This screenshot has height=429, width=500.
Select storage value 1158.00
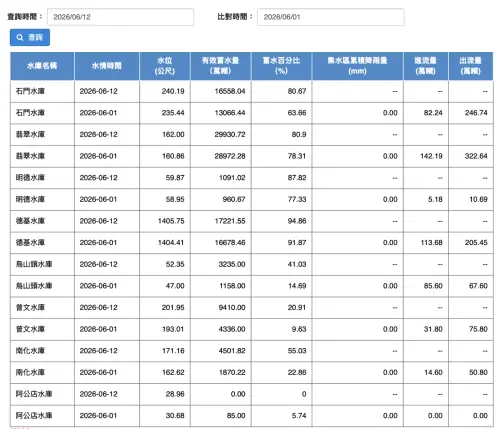(x=232, y=286)
